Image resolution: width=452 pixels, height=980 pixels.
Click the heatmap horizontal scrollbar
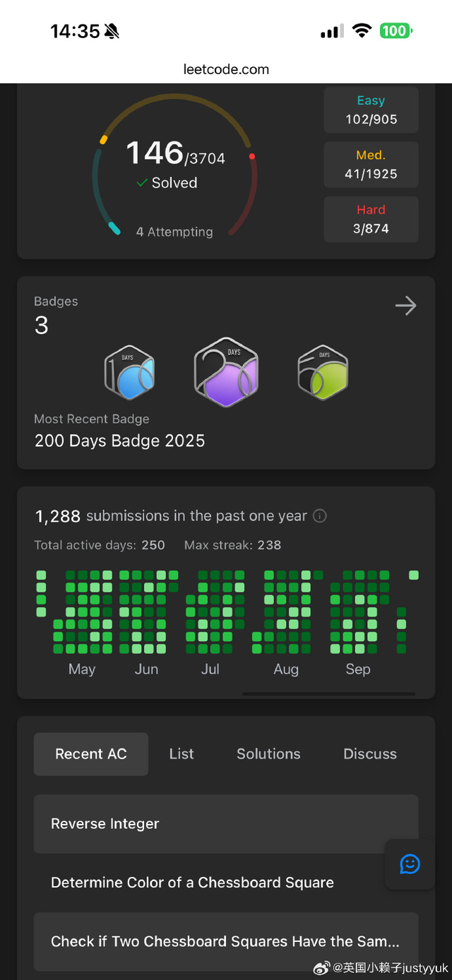pos(328,694)
